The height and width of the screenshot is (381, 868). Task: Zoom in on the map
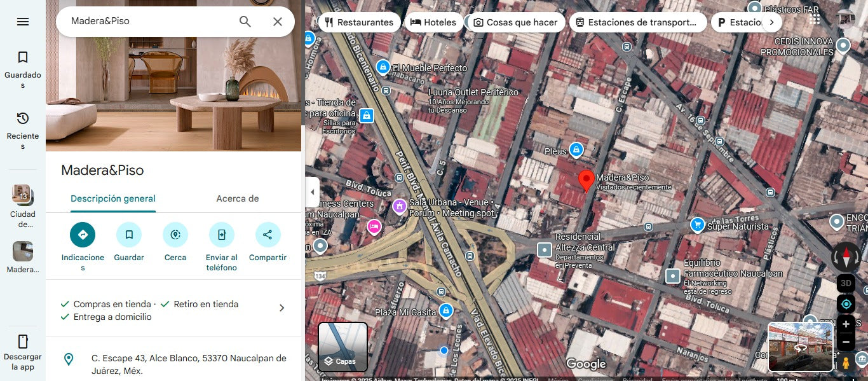point(846,324)
